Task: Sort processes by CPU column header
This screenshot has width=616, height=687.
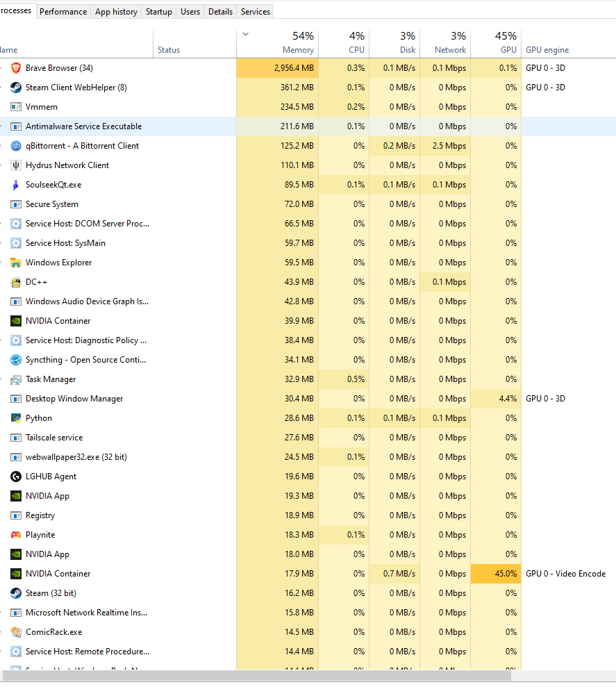Action: pos(344,43)
